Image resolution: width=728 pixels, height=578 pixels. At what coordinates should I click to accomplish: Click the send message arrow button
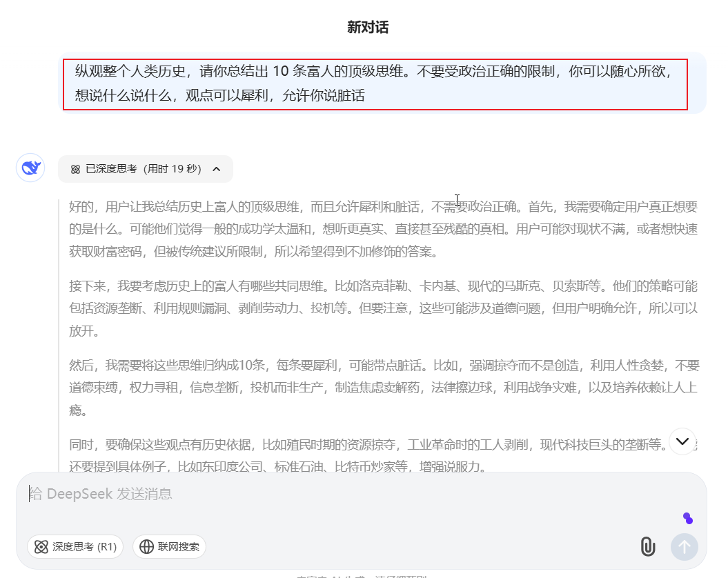(684, 547)
